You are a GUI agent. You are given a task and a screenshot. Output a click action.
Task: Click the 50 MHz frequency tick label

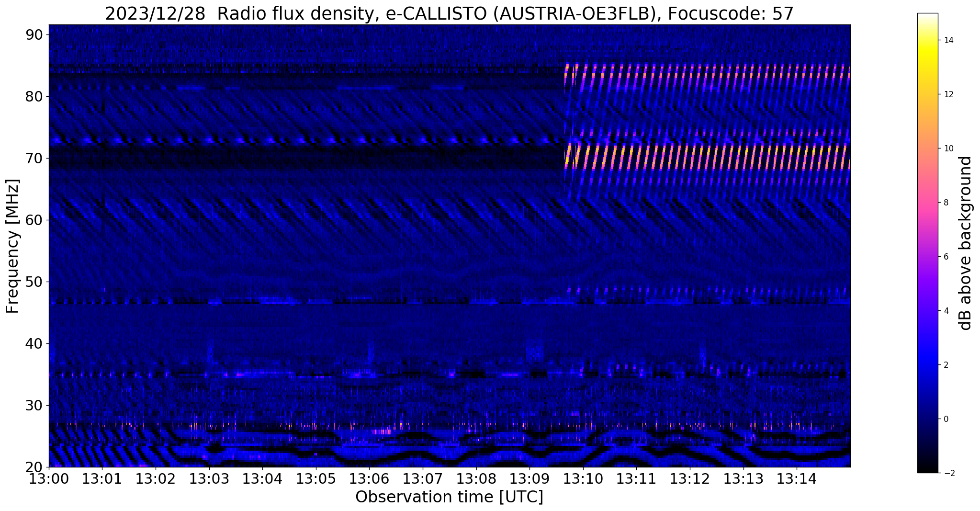[x=34, y=282]
